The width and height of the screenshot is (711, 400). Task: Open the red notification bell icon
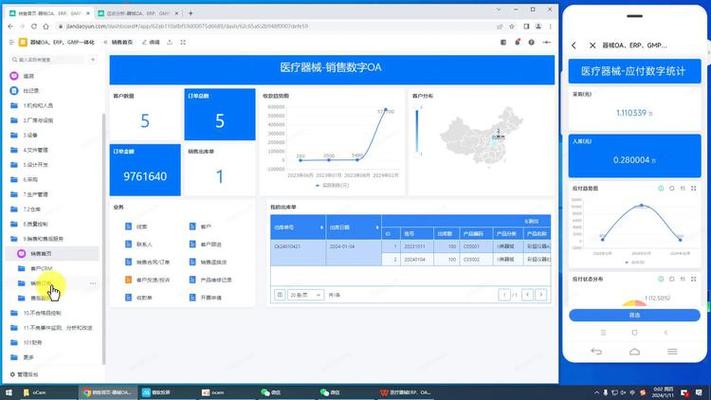517,42
